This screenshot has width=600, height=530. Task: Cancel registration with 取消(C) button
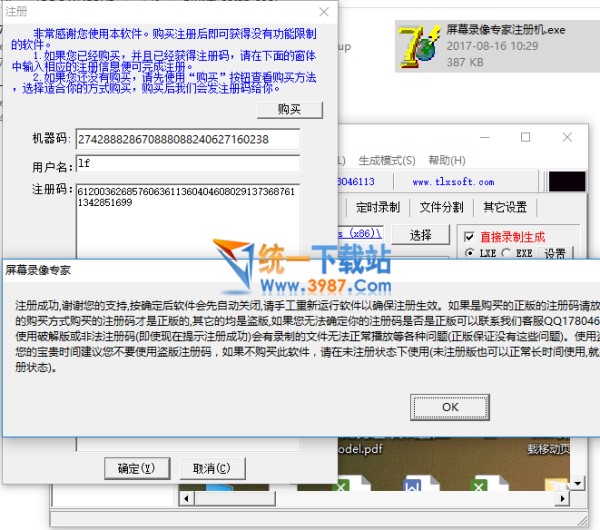[212, 468]
